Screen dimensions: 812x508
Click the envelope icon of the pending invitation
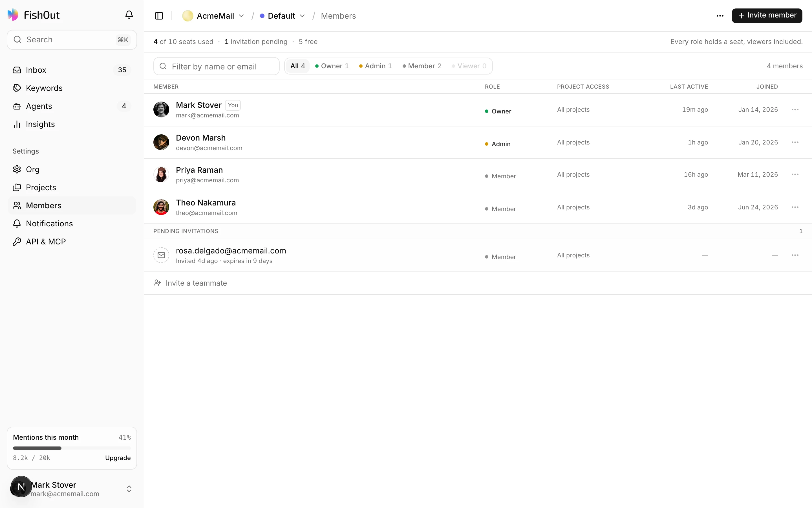161,255
